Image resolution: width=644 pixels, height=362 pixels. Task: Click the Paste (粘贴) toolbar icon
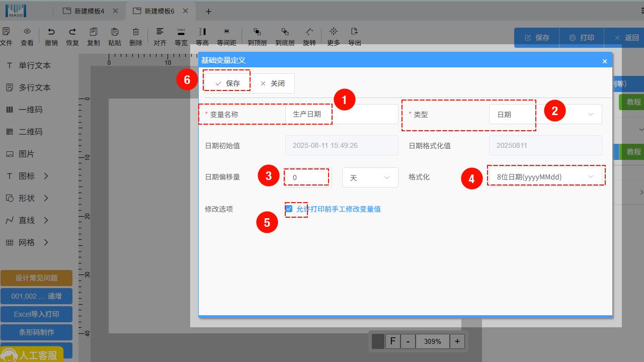click(x=115, y=32)
